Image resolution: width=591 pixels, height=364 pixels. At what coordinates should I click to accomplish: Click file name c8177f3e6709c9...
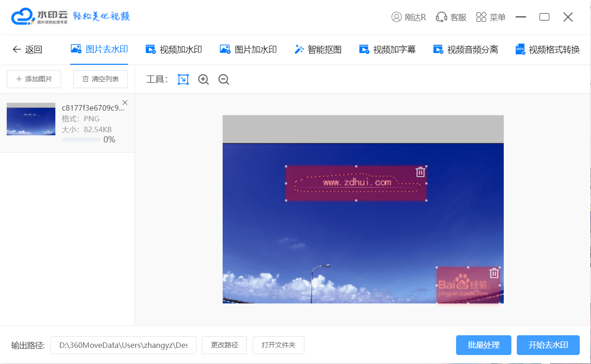(x=93, y=108)
